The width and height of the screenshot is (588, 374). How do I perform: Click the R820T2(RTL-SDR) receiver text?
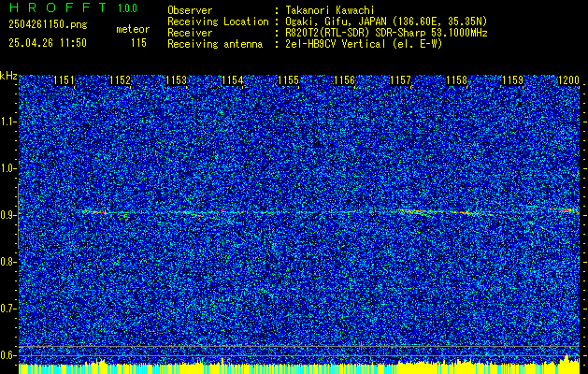(x=386, y=33)
